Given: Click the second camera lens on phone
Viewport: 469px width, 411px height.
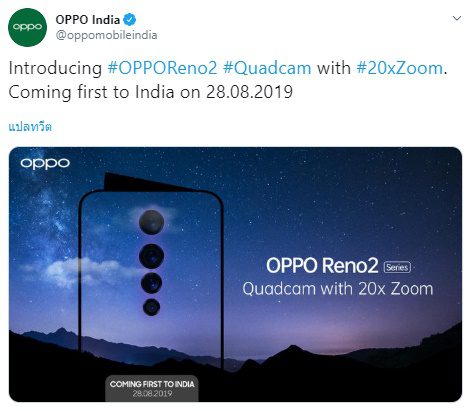Looking at the screenshot, I should click(x=151, y=256).
